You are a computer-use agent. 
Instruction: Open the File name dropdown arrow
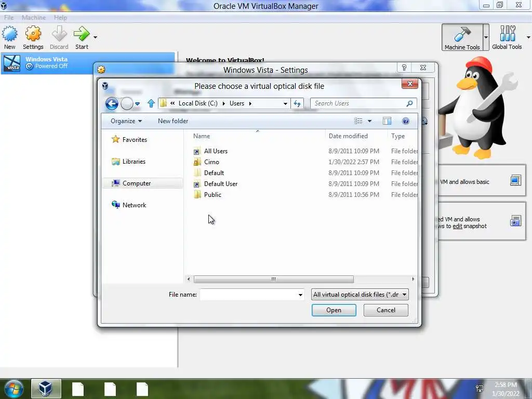(300, 295)
